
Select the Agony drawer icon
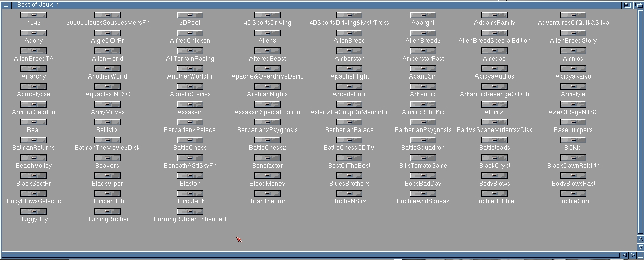pos(34,33)
